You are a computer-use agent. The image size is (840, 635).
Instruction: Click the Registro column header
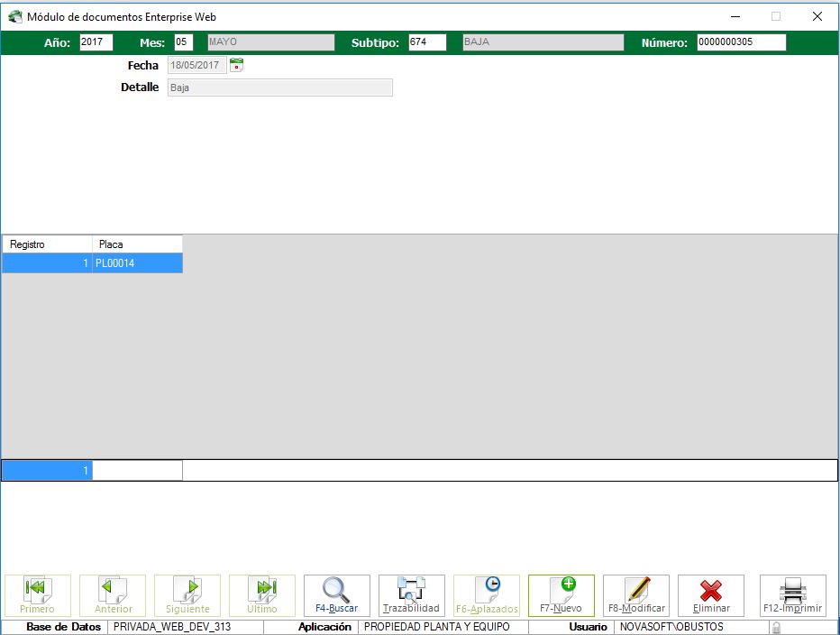coord(47,244)
